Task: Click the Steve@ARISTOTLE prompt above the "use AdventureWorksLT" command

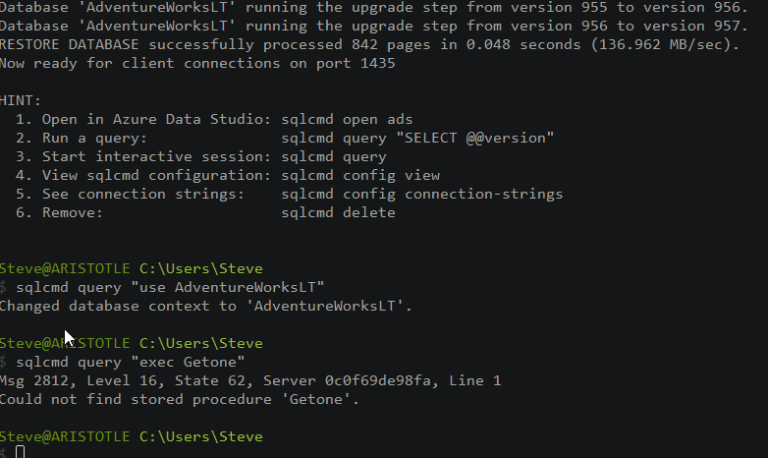Action: pos(65,268)
